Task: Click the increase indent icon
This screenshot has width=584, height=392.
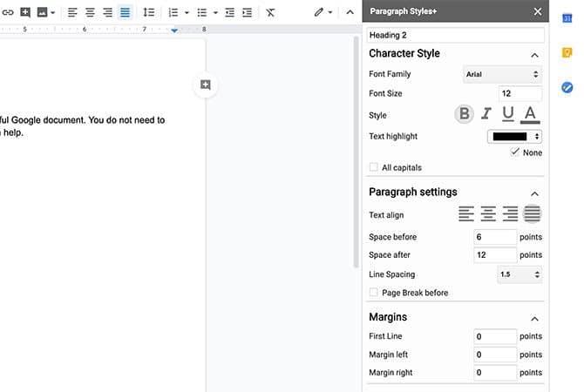Action: click(x=248, y=13)
